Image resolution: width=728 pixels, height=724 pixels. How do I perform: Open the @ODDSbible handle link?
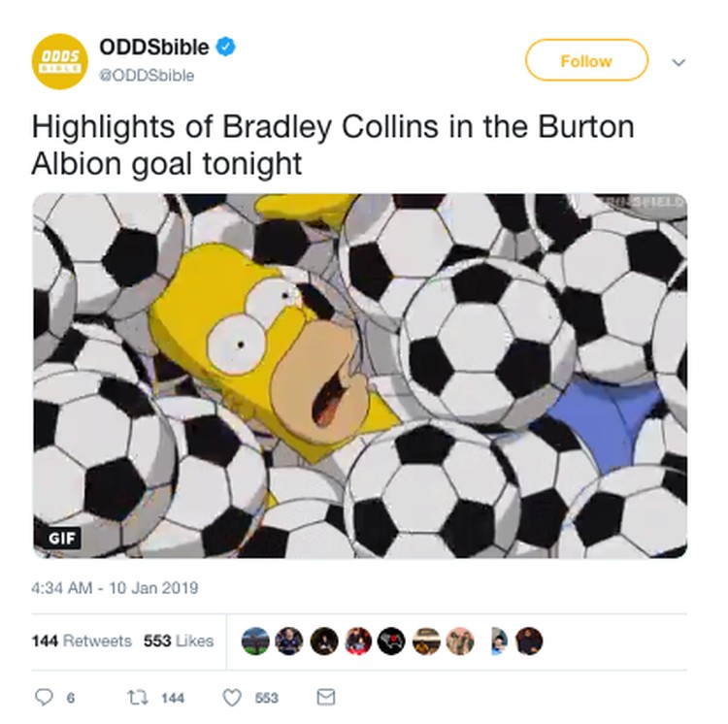pyautogui.click(x=147, y=75)
